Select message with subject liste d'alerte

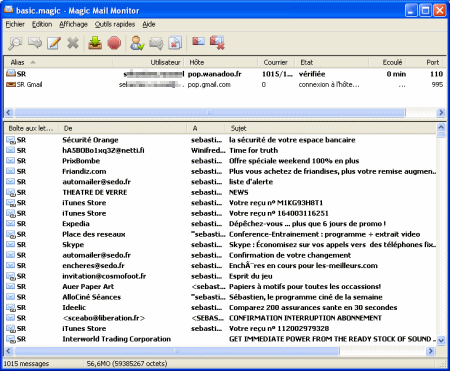click(x=251, y=182)
